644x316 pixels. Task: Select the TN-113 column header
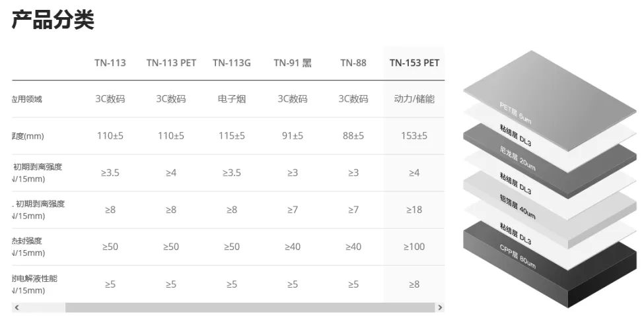coord(110,63)
